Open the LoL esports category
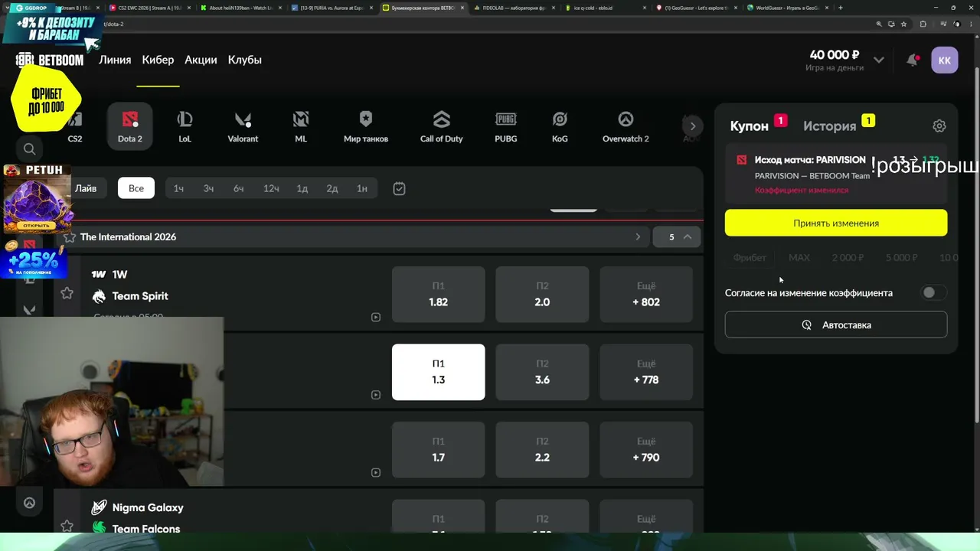 click(185, 126)
